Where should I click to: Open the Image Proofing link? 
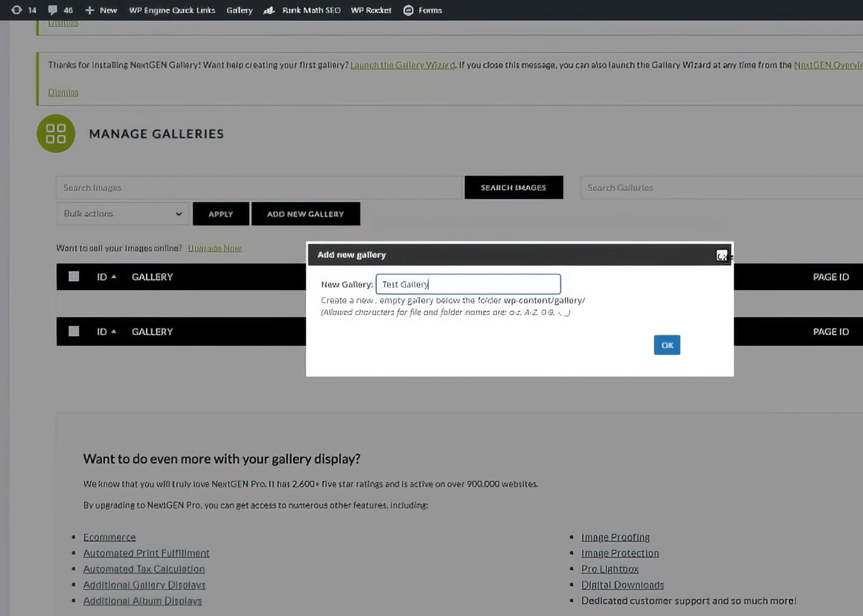click(615, 537)
